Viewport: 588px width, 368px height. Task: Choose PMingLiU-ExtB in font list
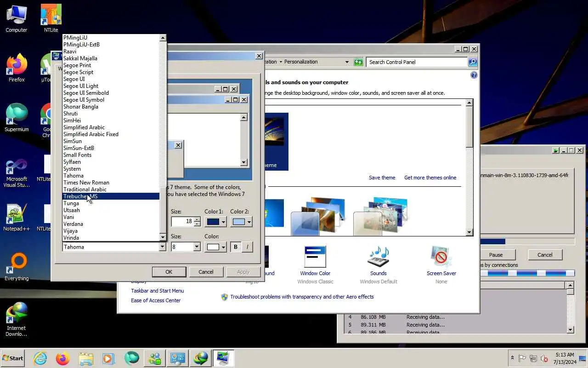point(111,45)
